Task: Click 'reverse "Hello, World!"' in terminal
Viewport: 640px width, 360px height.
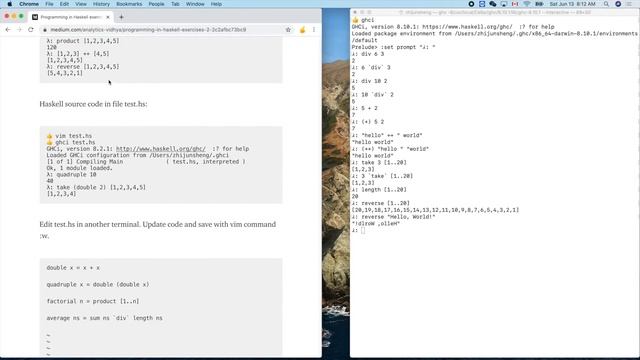Action: coord(393,217)
